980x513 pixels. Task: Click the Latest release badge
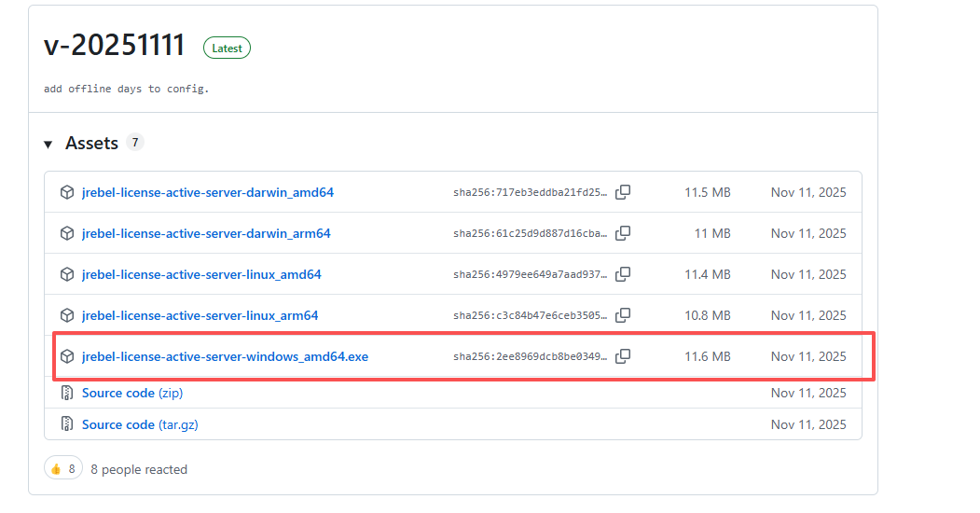[227, 49]
